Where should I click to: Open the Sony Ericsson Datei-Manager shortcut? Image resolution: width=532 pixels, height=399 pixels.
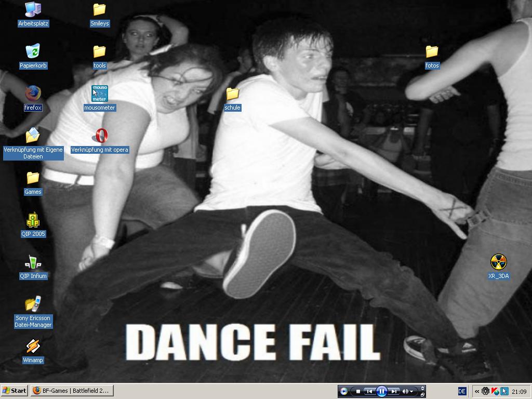click(33, 304)
